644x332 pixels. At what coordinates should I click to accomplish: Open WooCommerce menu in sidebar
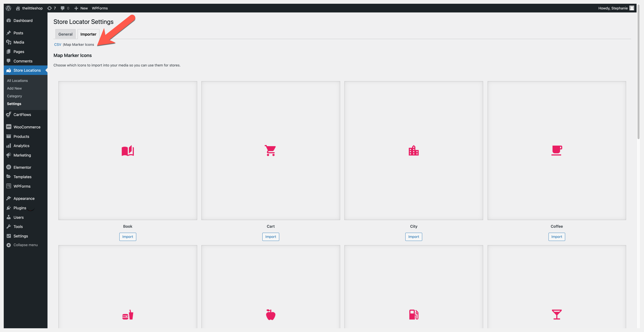(27, 127)
